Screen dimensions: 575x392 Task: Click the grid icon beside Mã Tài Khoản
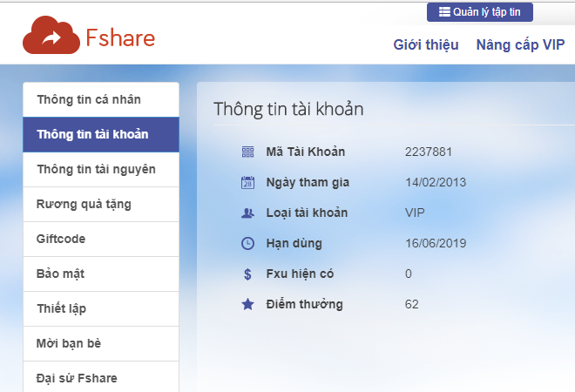click(x=248, y=152)
